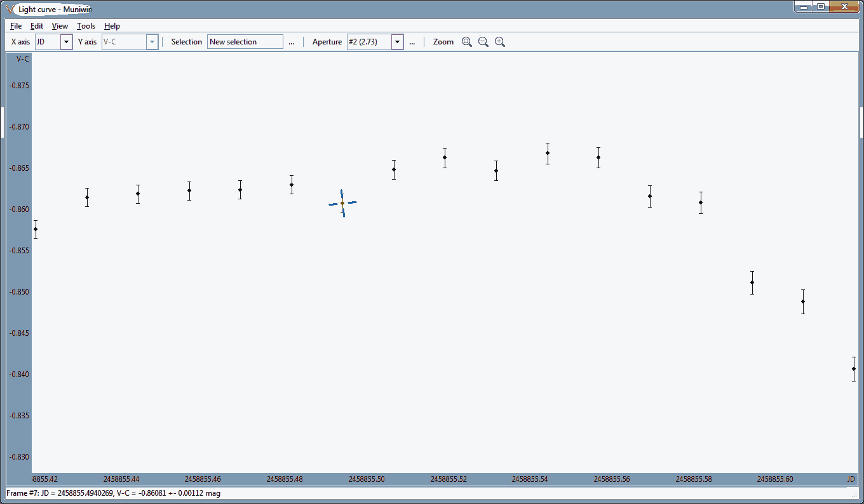The height and width of the screenshot is (504, 864).
Task: Close the Light curve window
Action: tap(845, 7)
